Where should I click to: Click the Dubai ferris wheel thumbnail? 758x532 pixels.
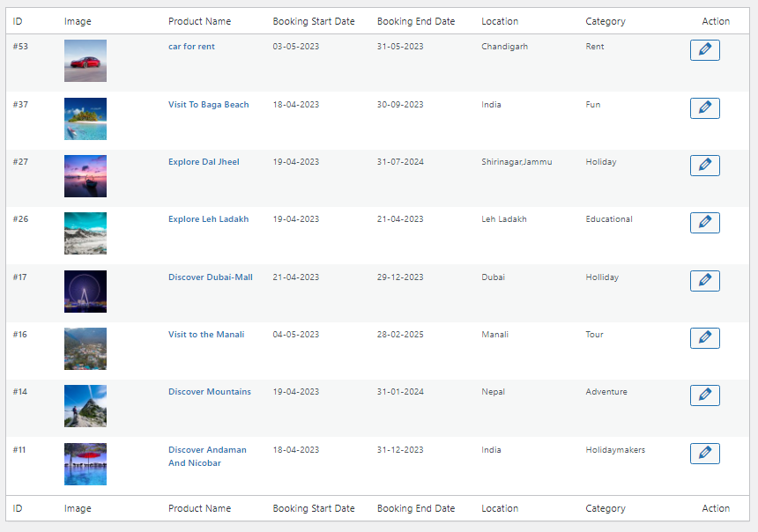[85, 292]
